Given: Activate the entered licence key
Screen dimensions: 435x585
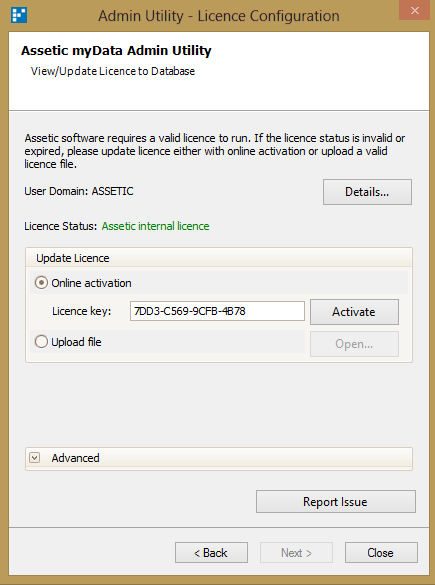Looking at the screenshot, I should click(x=354, y=312).
